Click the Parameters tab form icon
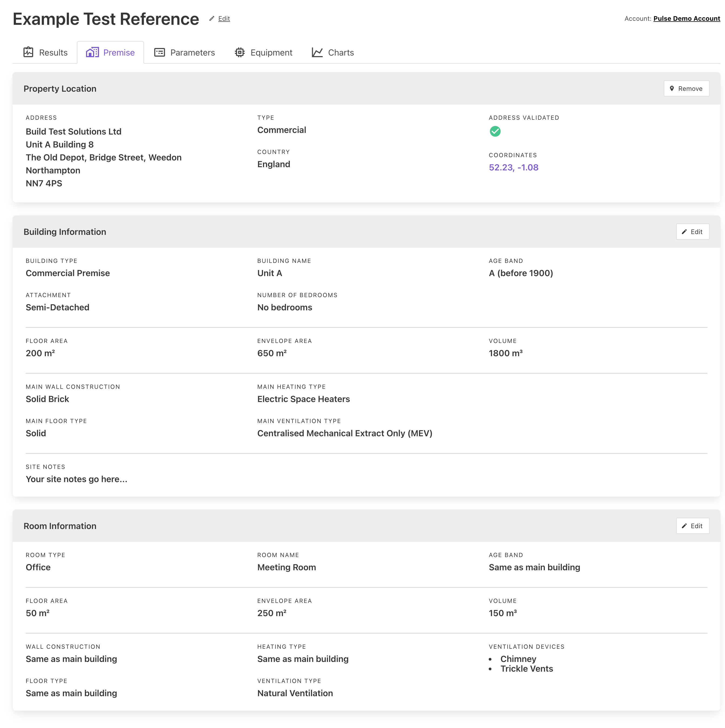725x728 pixels. 159,52
